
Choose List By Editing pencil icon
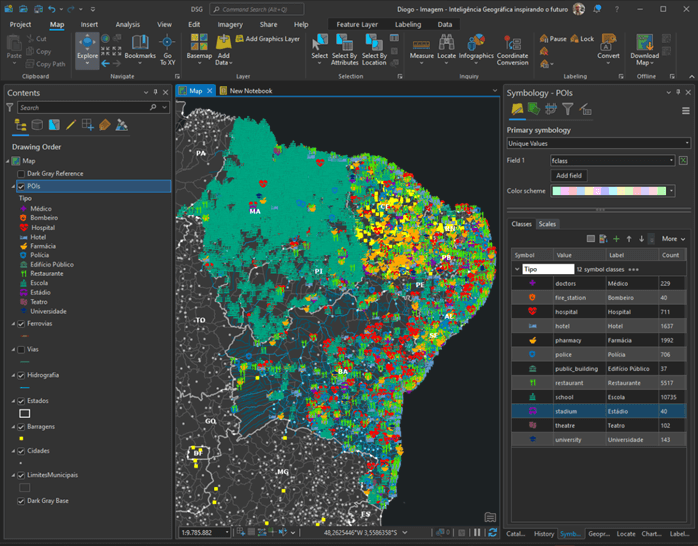(71, 125)
